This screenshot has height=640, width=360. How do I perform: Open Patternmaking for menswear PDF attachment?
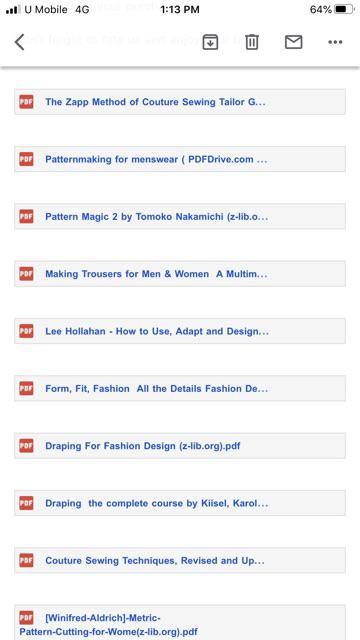[180, 159]
